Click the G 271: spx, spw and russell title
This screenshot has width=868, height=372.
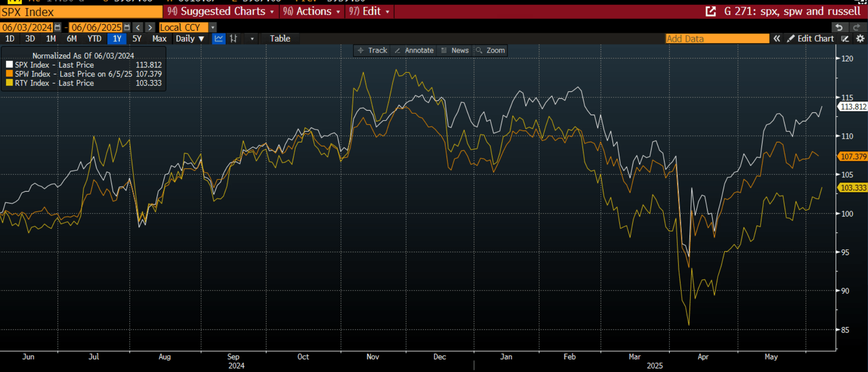[x=793, y=11]
